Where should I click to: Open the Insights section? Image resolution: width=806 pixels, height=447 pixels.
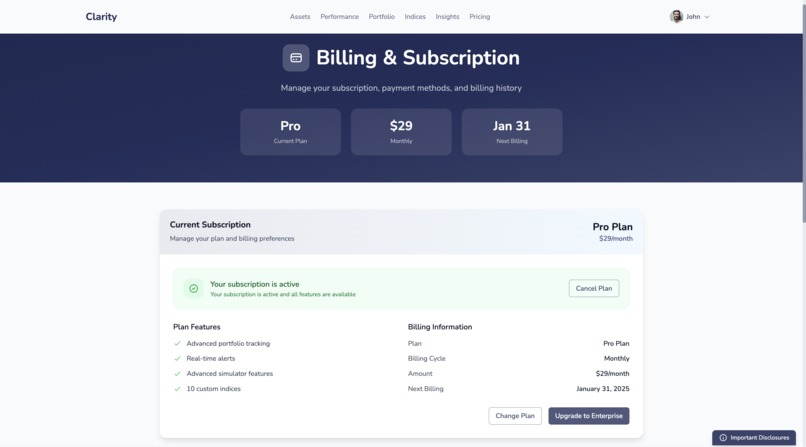(447, 16)
